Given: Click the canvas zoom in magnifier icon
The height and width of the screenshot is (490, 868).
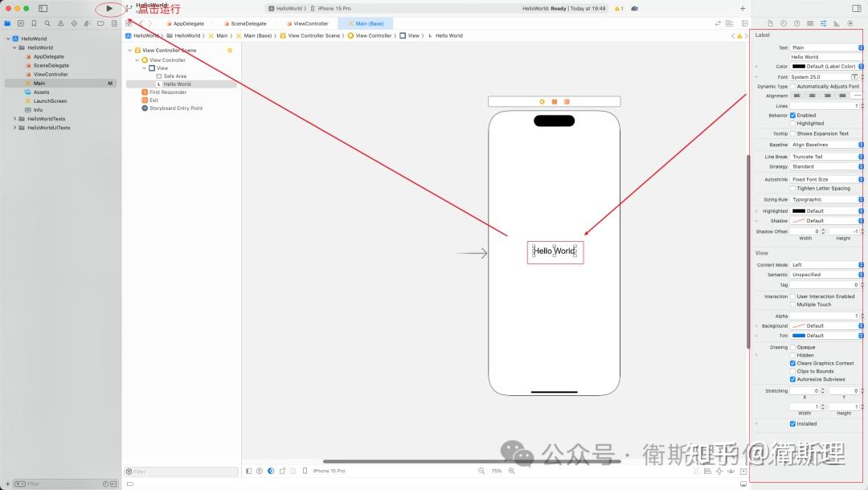Looking at the screenshot, I should click(x=510, y=471).
